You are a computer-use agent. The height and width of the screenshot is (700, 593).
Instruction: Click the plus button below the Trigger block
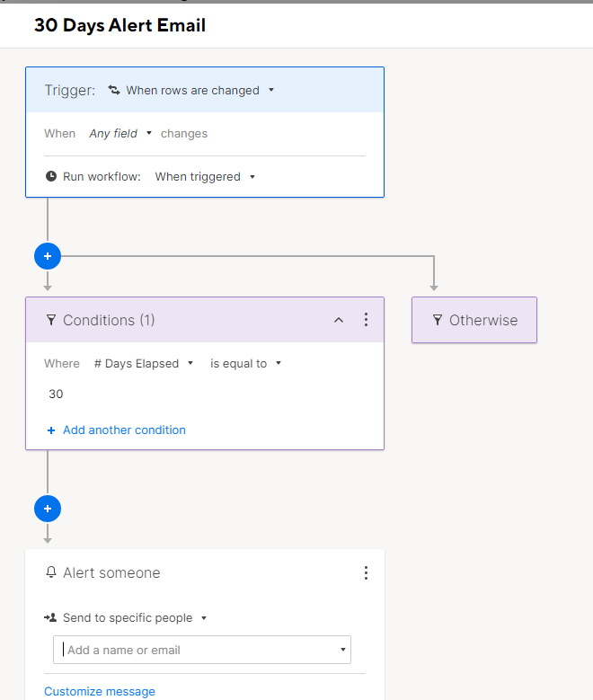pyautogui.click(x=48, y=256)
